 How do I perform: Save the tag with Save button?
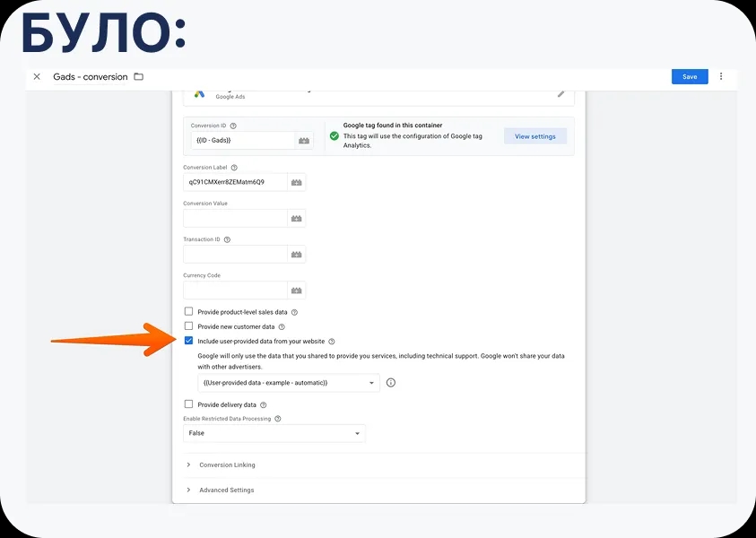coord(690,76)
